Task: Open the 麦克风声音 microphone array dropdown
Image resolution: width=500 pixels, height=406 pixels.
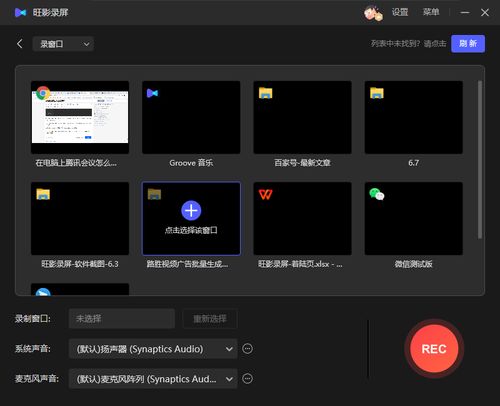Action: pyautogui.click(x=153, y=379)
